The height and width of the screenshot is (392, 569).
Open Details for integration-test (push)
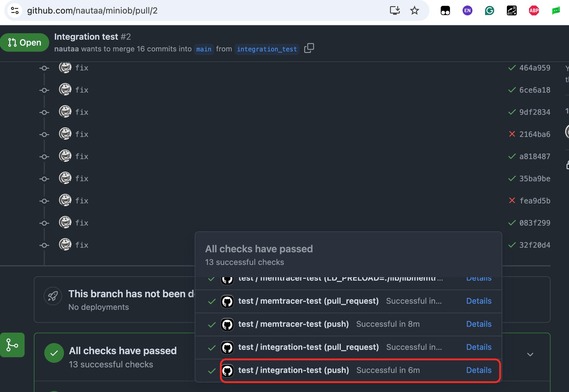pos(479,370)
